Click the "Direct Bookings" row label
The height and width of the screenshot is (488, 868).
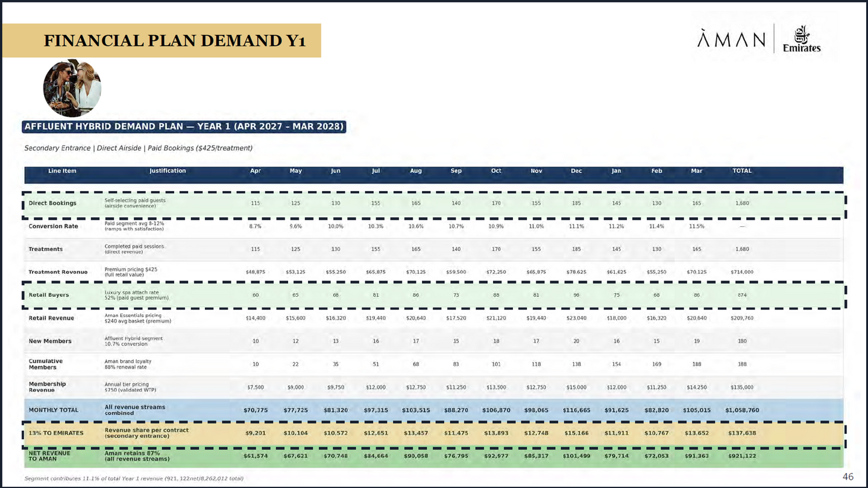52,203
